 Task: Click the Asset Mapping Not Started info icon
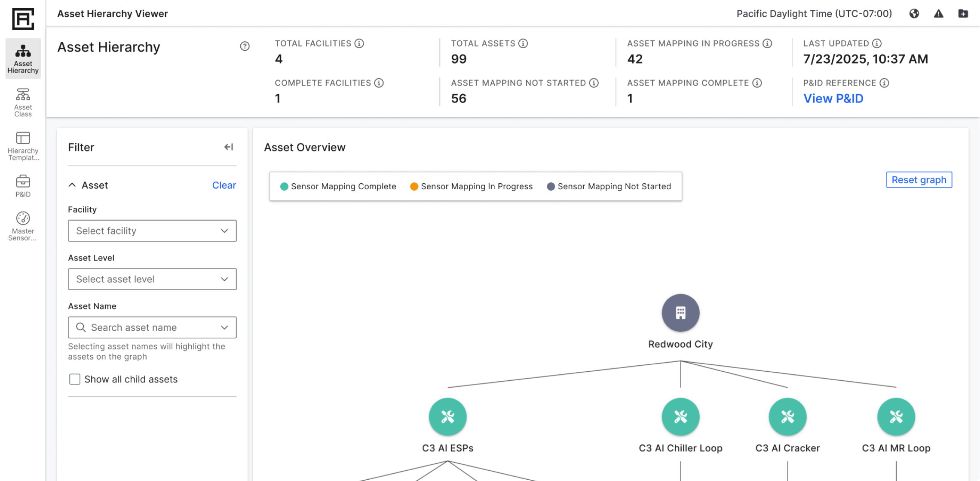click(594, 83)
